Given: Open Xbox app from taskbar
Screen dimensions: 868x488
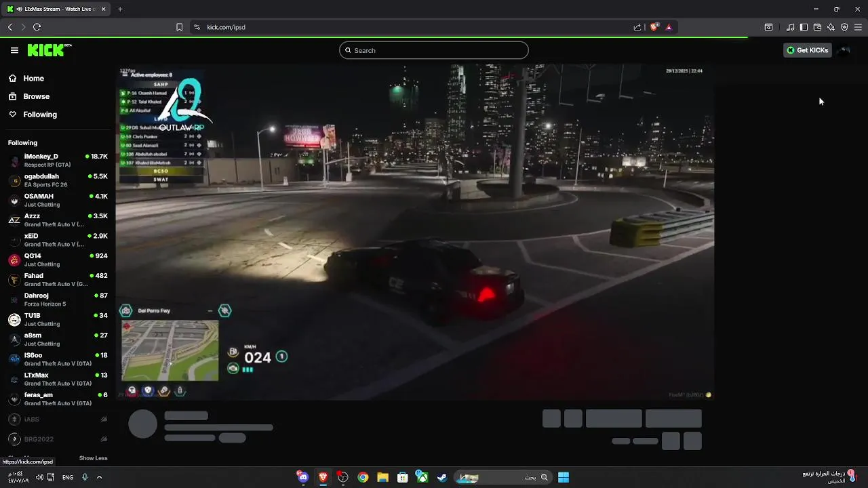Looking at the screenshot, I should point(422,477).
